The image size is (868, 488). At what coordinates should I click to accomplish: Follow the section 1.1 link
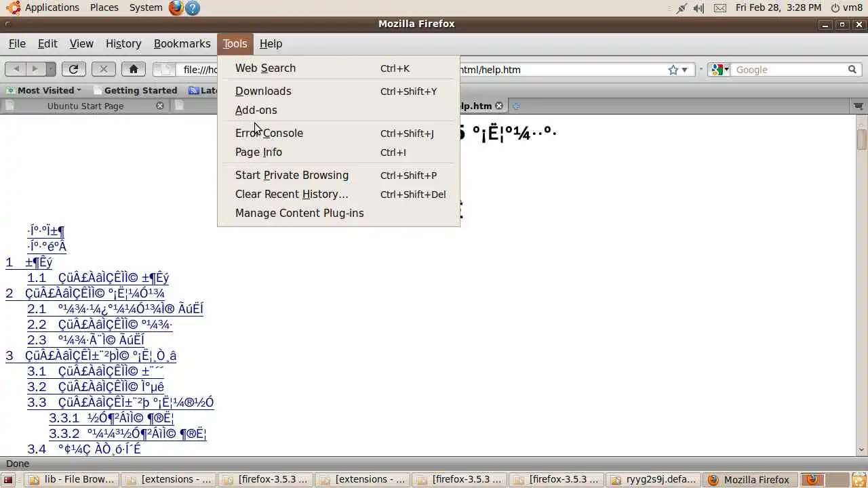(98, 277)
